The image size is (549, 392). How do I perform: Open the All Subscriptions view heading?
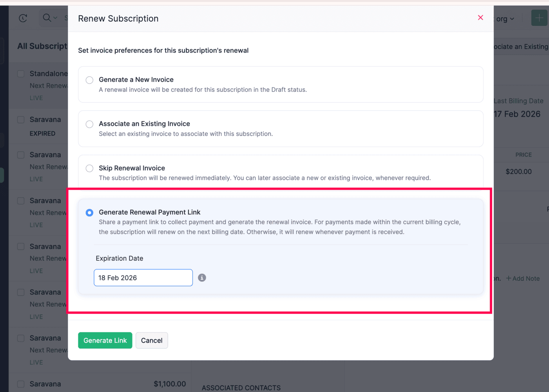[42, 46]
